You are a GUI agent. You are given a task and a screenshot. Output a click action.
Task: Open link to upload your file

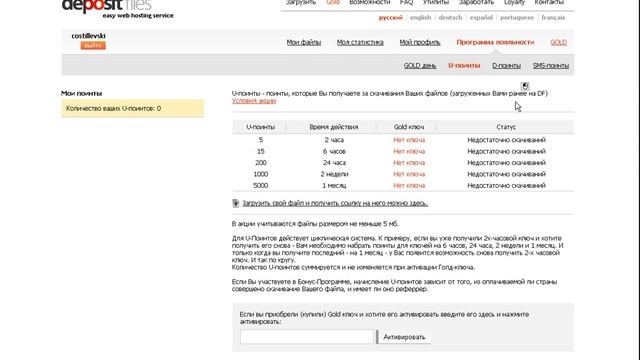(x=335, y=203)
